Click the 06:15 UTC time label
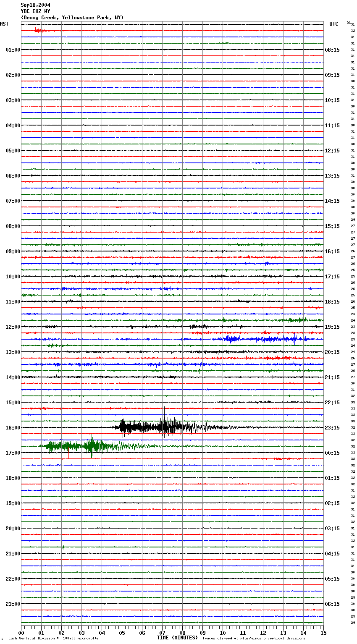 click(332, 604)
